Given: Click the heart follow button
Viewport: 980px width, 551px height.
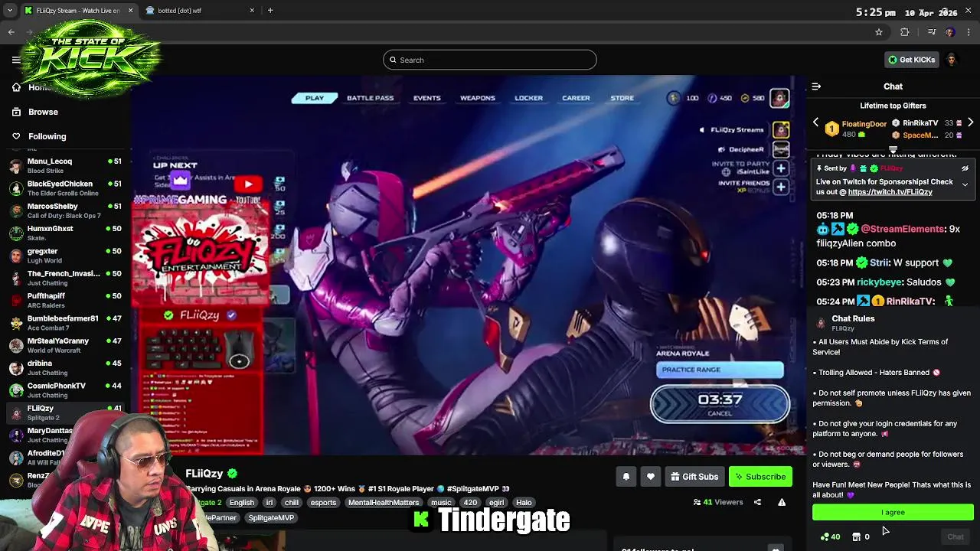Looking at the screenshot, I should pos(650,477).
